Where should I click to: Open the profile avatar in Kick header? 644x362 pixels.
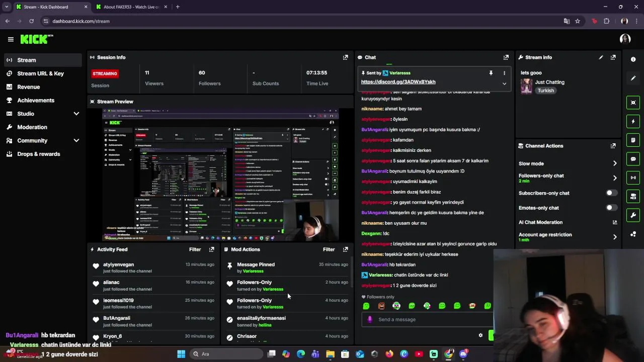click(x=625, y=39)
